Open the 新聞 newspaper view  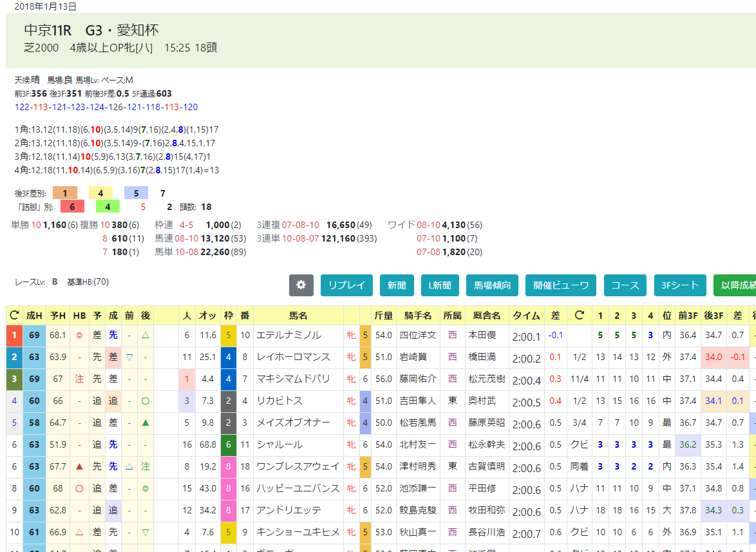pos(397,285)
